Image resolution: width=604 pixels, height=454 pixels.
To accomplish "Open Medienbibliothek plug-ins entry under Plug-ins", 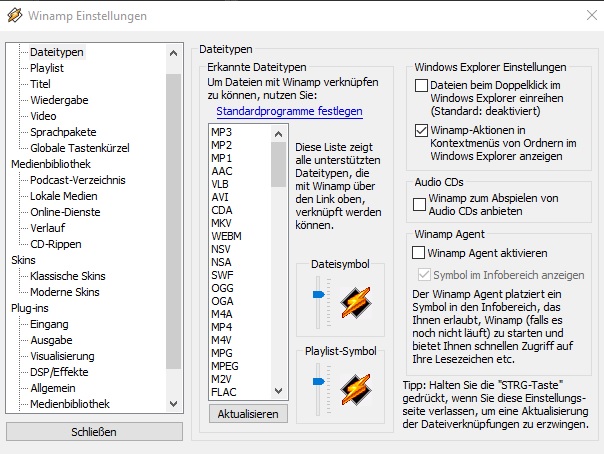I will 70,404.
